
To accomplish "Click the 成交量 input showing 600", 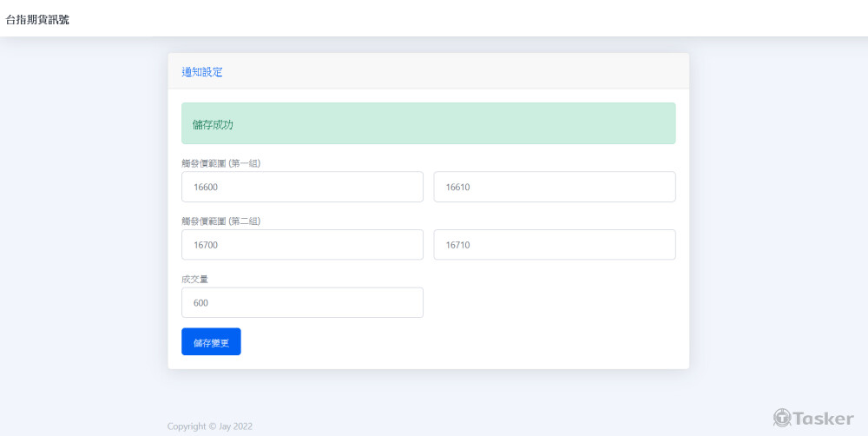I will point(302,303).
